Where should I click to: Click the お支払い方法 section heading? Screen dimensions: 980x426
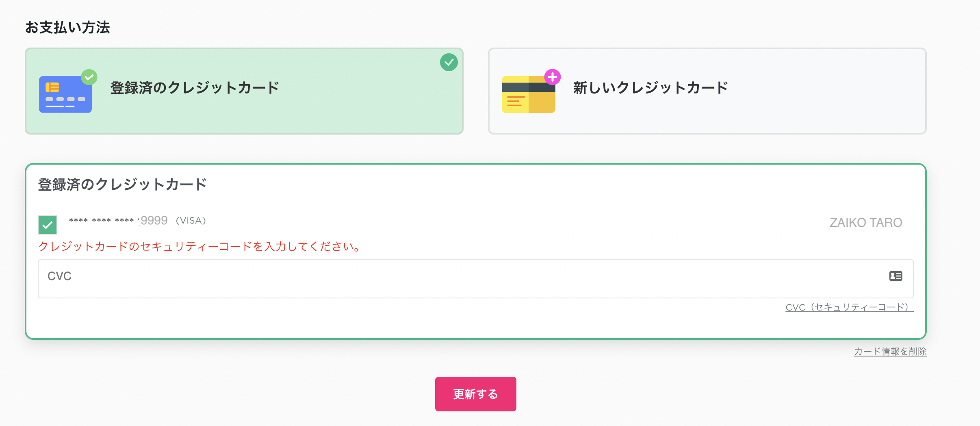click(67, 27)
